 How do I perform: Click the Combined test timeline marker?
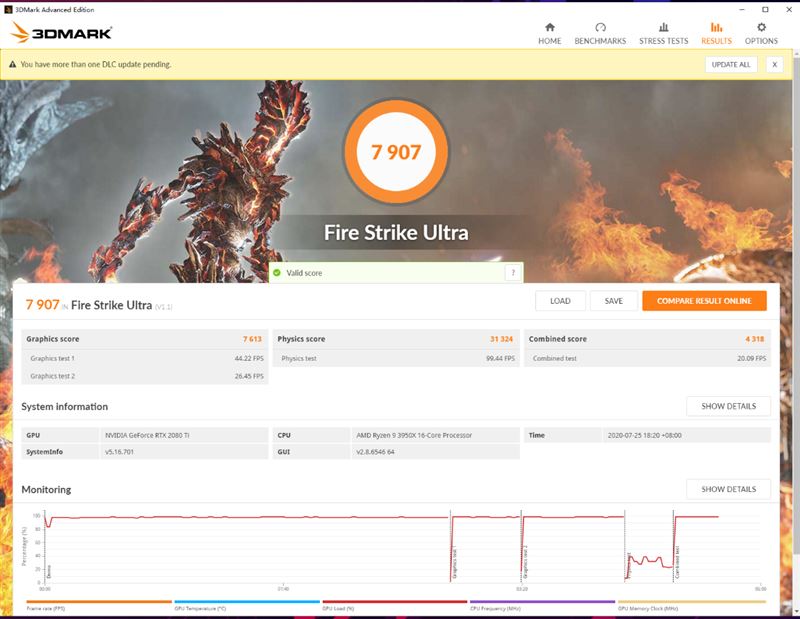click(677, 562)
